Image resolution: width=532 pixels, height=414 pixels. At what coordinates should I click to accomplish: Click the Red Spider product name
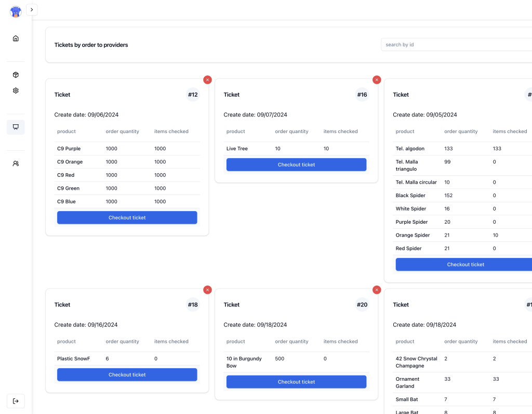pos(408,248)
